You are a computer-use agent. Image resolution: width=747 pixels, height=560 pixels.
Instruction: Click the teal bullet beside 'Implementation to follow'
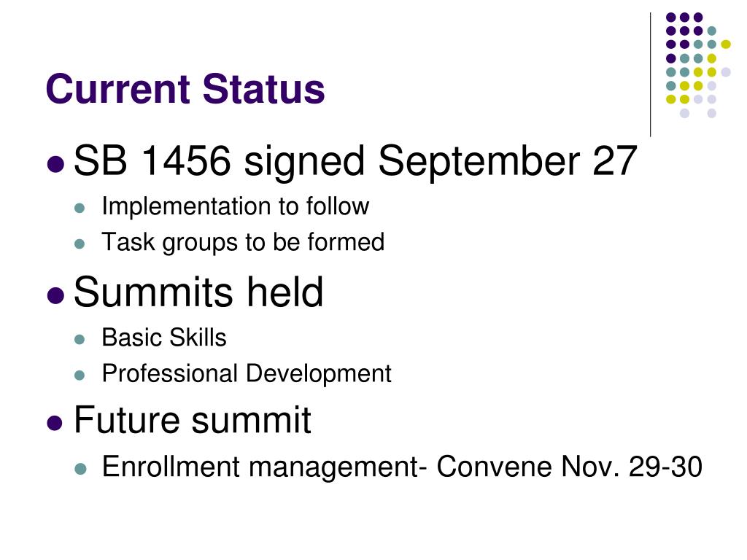point(80,208)
